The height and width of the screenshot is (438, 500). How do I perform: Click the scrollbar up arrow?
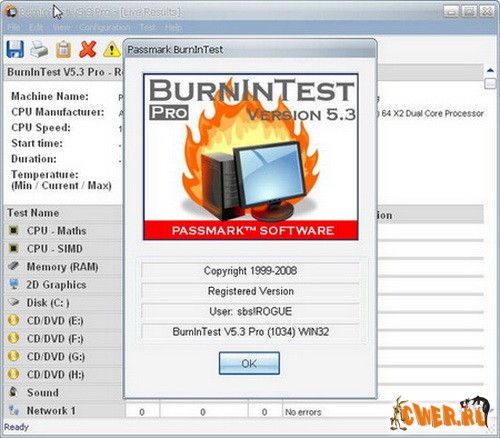(490, 70)
